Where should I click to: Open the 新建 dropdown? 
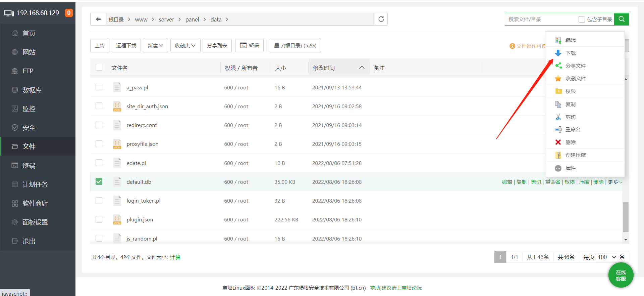point(155,45)
